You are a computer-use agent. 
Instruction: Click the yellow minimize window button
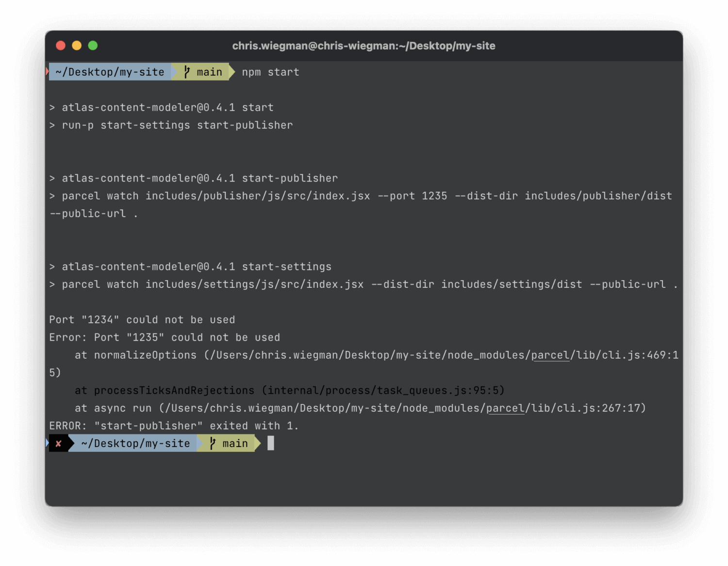point(77,46)
